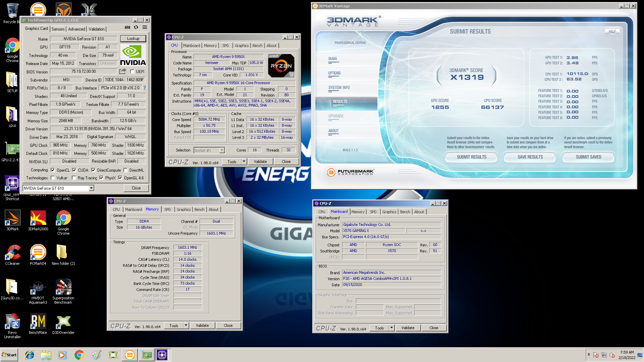
Task: Switch to GPU-Z Advanced tab
Action: pos(77,29)
